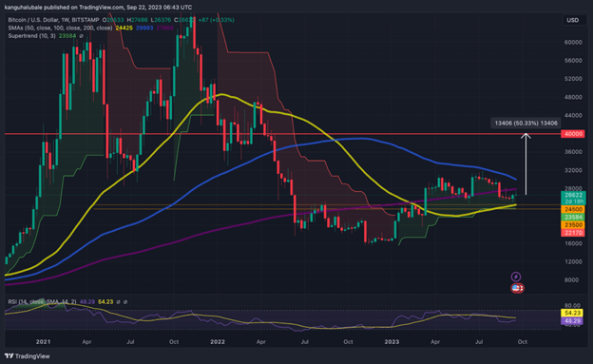Click the 2022 label on time axis
This screenshot has height=364, width=593.
tap(218, 342)
